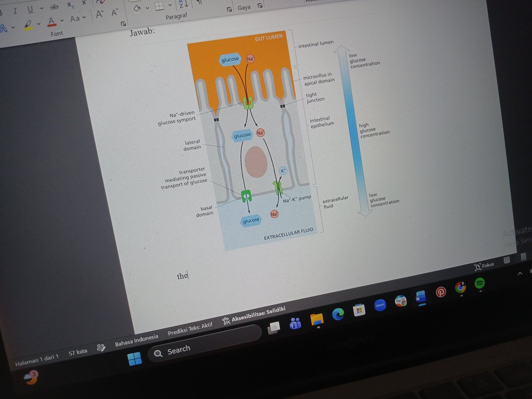532x399 pixels.
Task: Open Pinterest from taskbar
Action: (441, 292)
